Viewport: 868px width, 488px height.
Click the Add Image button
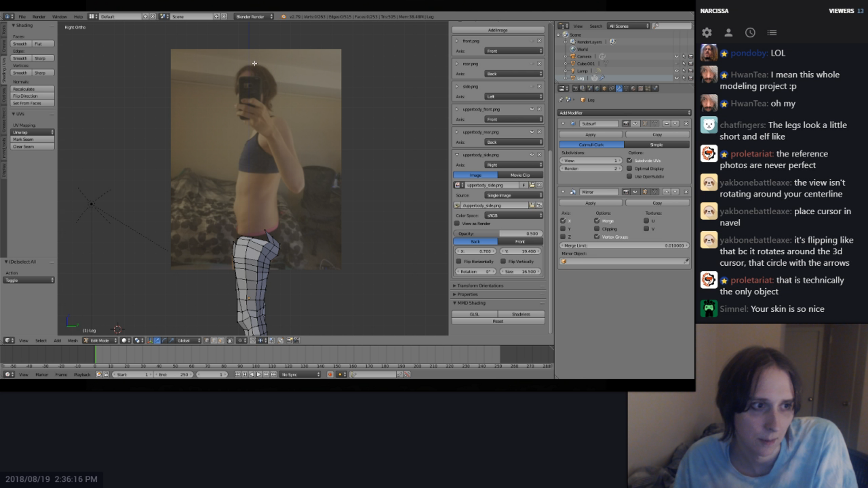(498, 30)
